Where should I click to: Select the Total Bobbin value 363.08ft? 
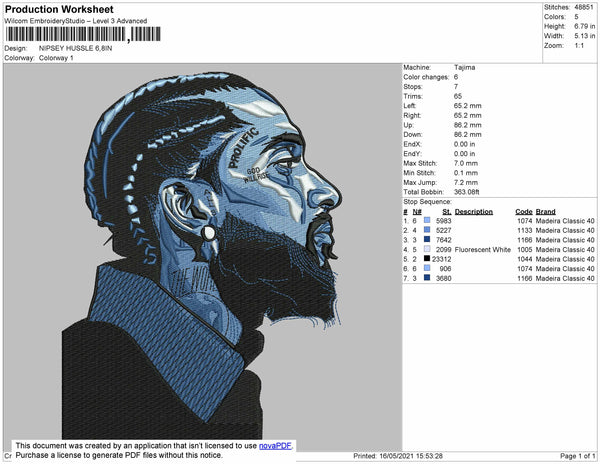467,192
